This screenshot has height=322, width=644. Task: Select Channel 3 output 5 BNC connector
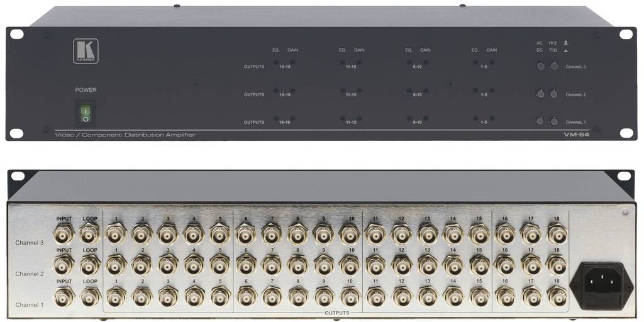pyautogui.click(x=219, y=233)
